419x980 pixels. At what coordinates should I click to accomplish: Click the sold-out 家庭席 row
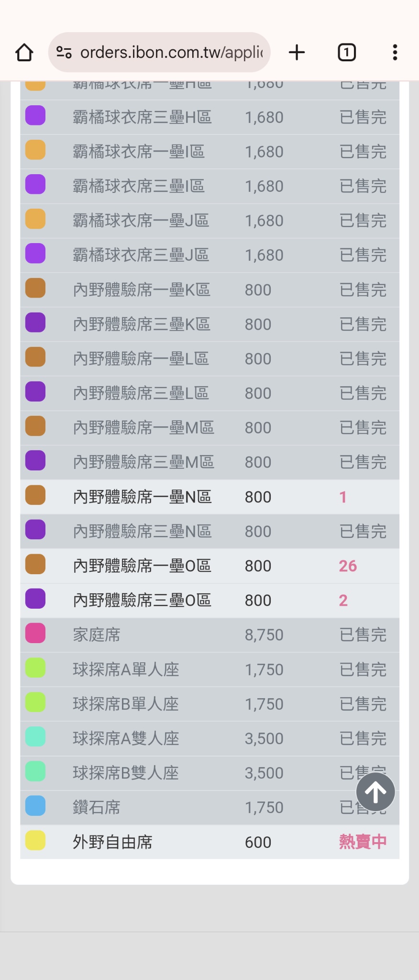tap(209, 635)
